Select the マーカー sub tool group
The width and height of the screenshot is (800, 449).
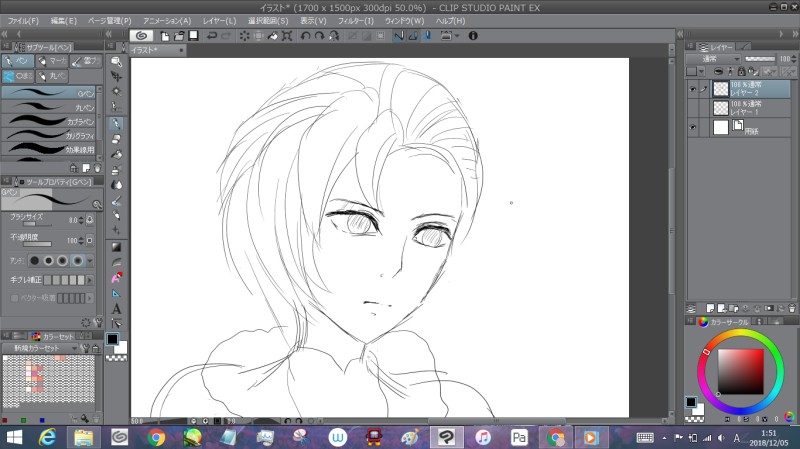click(x=52, y=61)
